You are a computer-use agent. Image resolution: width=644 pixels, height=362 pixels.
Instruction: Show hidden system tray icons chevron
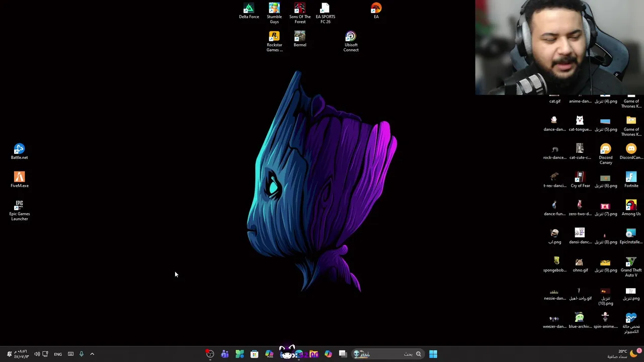coord(92,354)
